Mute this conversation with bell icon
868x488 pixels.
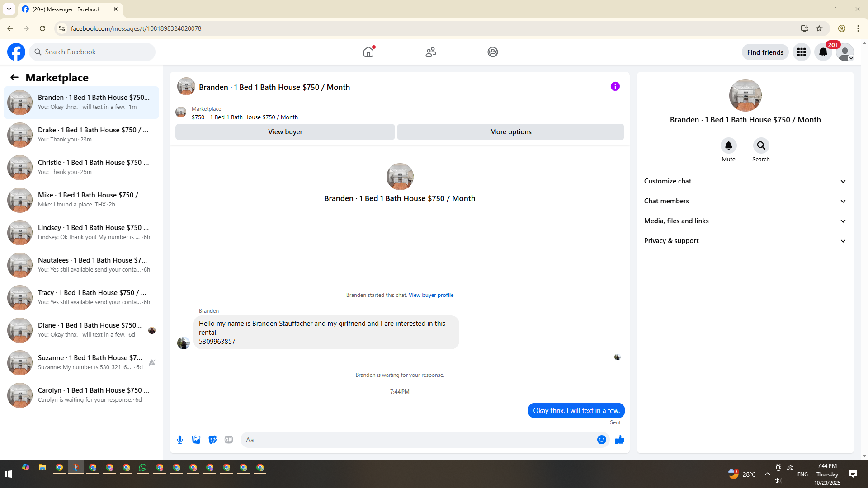click(x=728, y=145)
